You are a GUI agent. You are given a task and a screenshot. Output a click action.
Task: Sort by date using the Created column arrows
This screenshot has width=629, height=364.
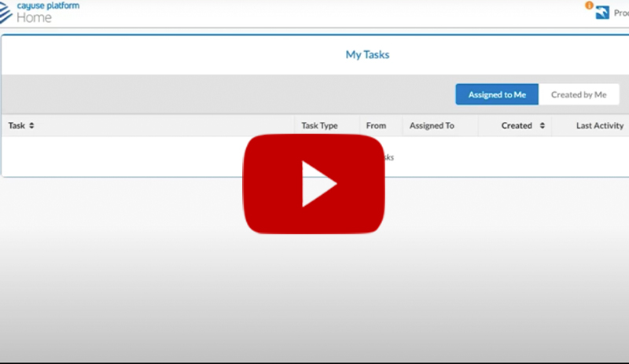[543, 126]
